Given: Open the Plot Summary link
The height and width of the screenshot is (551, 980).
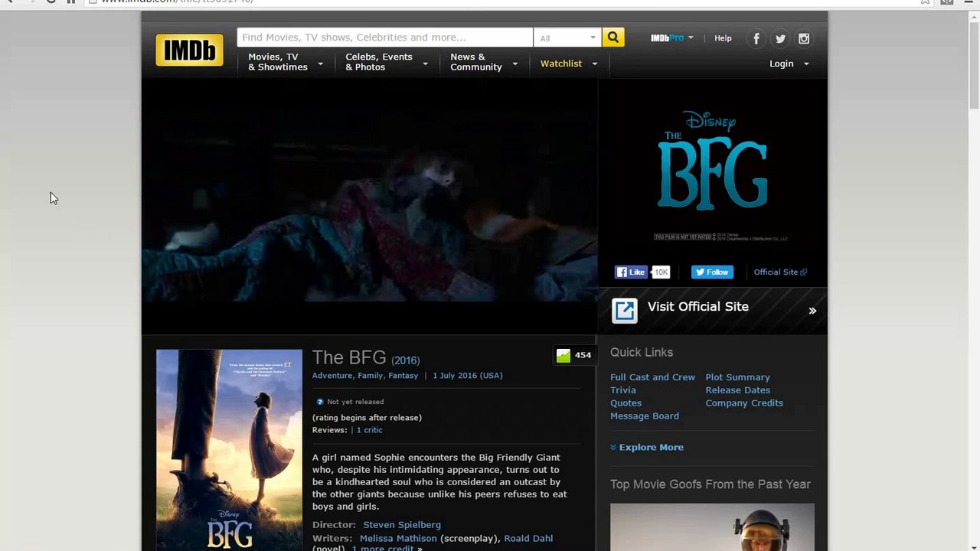Looking at the screenshot, I should coord(737,377).
